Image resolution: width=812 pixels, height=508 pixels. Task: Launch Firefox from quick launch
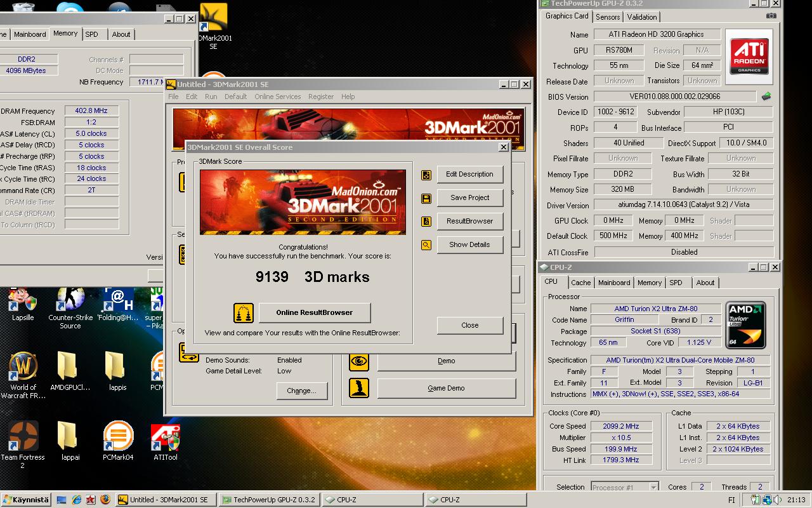(x=105, y=500)
